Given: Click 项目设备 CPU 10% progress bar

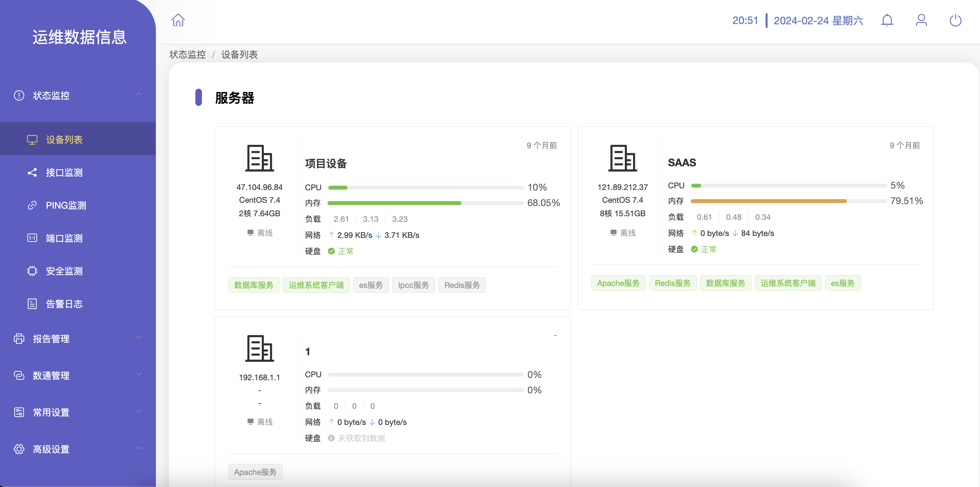Looking at the screenshot, I should pyautogui.click(x=426, y=187).
